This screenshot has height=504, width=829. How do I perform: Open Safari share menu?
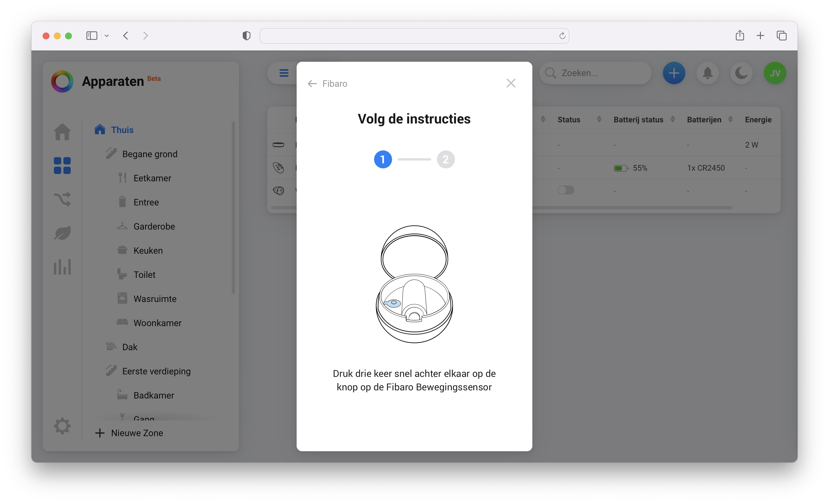pyautogui.click(x=739, y=35)
